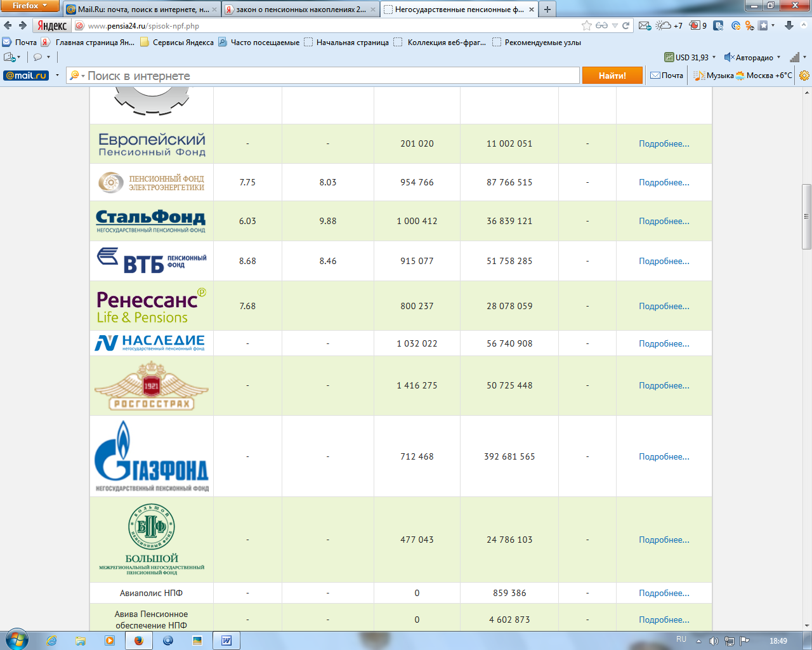Show hidden tray icons with the arrow
Screen dimensions: 812x650
point(698,640)
